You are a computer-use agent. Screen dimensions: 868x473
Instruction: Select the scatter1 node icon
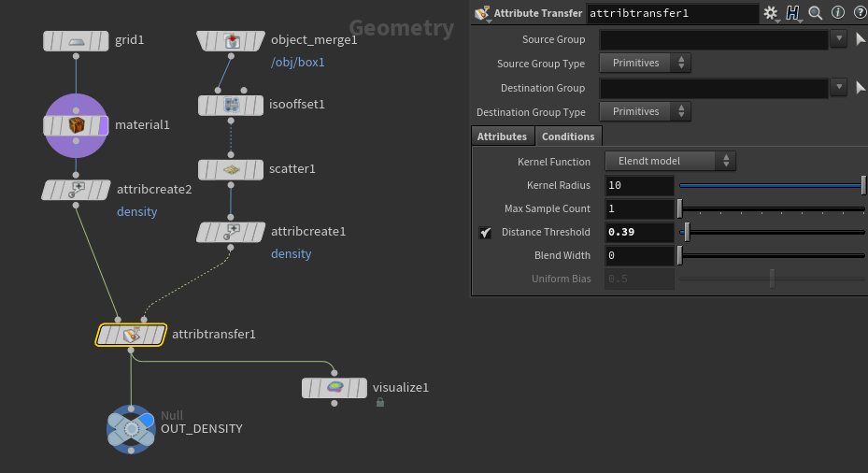pos(231,169)
